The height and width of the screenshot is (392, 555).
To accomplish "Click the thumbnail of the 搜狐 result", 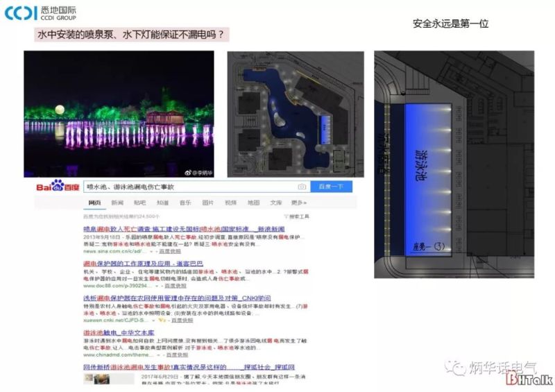I will click(x=109, y=379).
